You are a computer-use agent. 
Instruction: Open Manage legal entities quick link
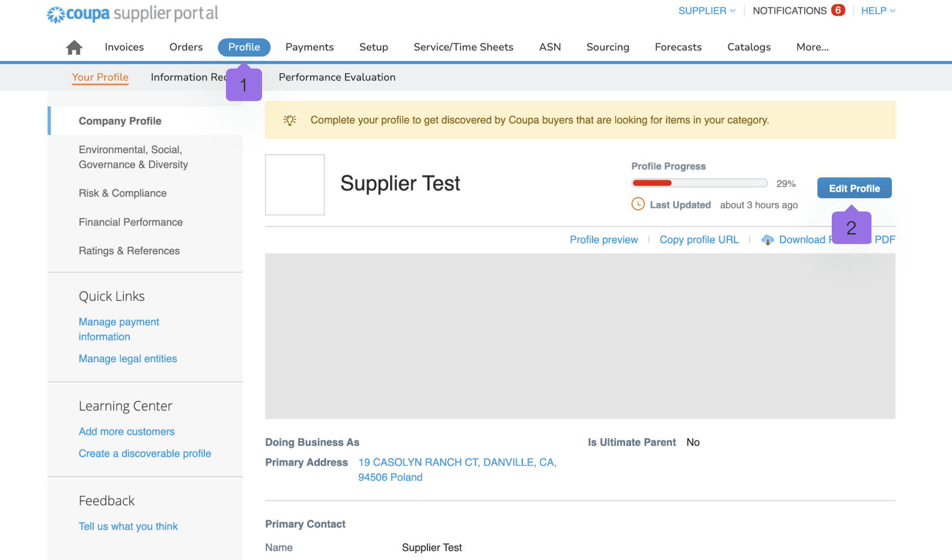tap(128, 359)
